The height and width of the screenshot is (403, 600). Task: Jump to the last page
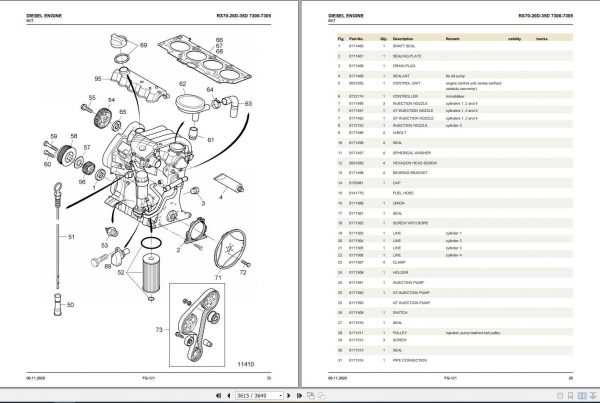[299, 395]
